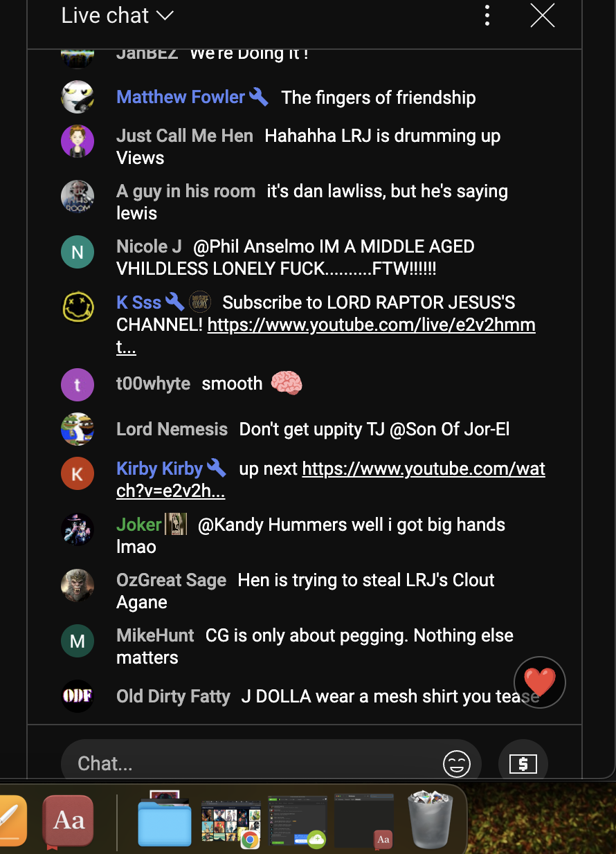This screenshot has height=854, width=616.
Task: Open K Sss's youtube.com/live link
Action: pyautogui.click(x=371, y=325)
